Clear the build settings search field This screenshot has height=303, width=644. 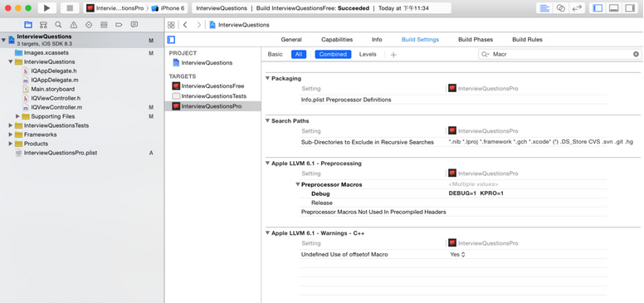pos(636,54)
